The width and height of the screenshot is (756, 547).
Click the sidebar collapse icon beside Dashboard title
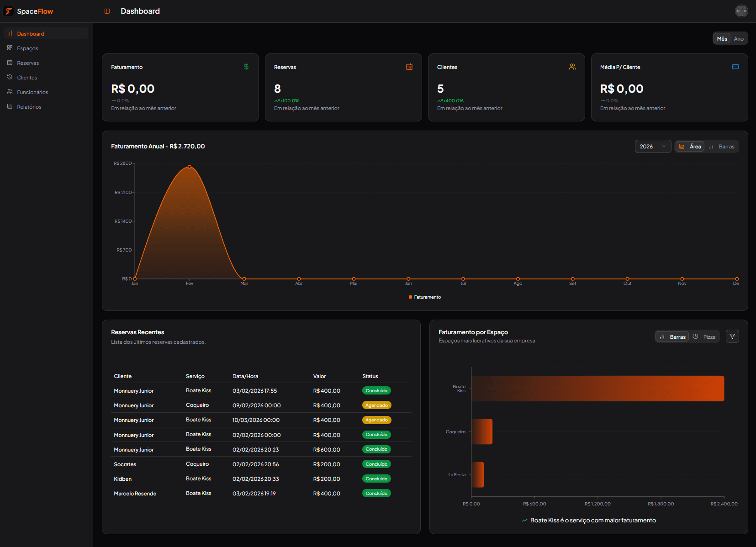106,11
